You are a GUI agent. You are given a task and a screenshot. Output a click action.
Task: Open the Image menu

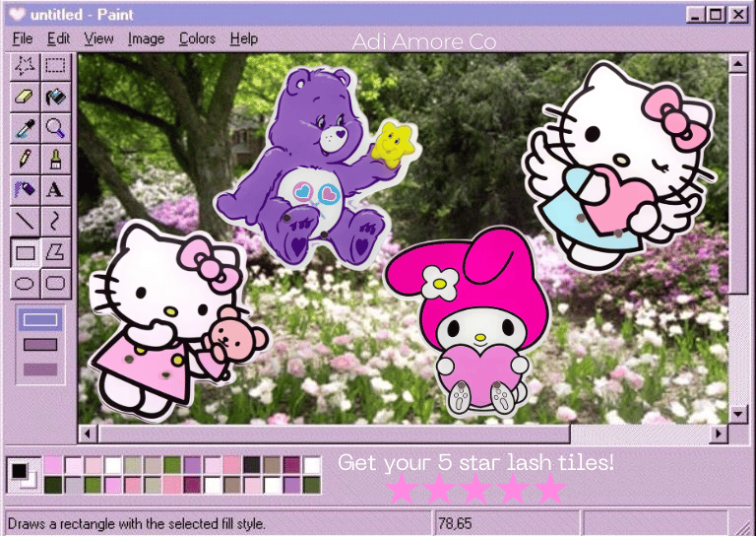146,38
